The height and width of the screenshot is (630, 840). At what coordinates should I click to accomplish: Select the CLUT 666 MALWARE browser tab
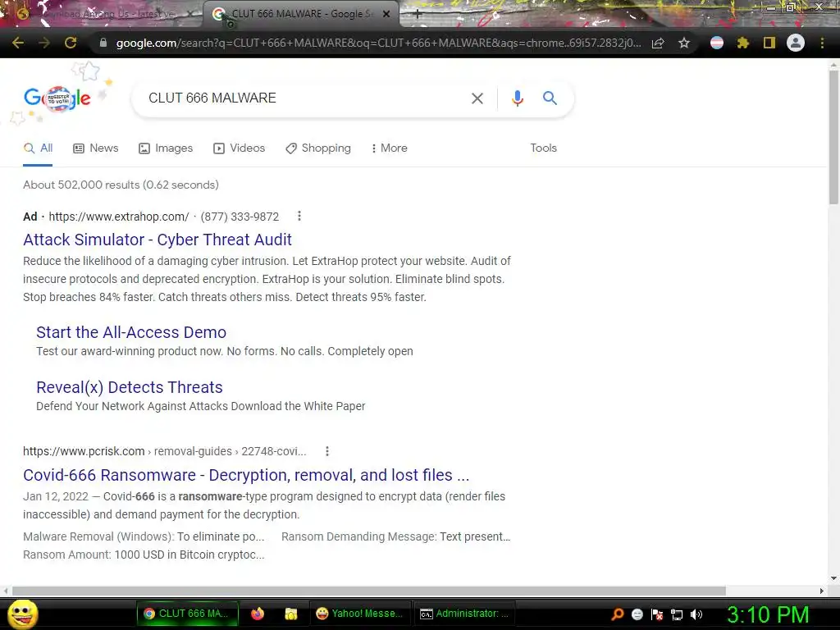(x=300, y=14)
